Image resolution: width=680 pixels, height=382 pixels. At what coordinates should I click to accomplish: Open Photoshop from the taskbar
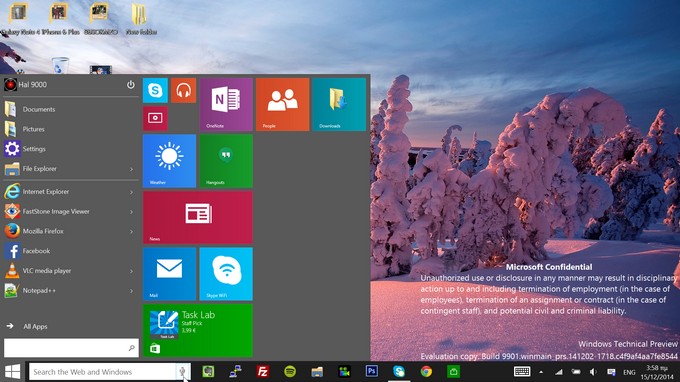click(x=372, y=372)
